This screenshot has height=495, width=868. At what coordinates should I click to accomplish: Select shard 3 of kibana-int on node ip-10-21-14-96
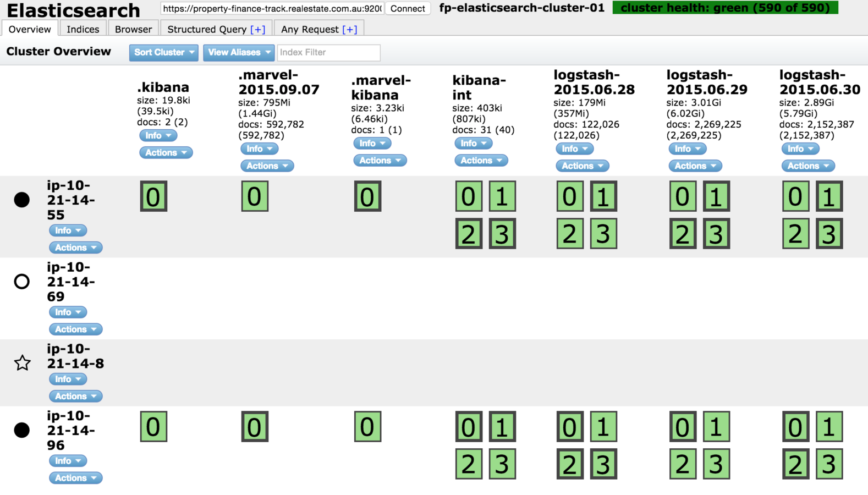pos(502,464)
